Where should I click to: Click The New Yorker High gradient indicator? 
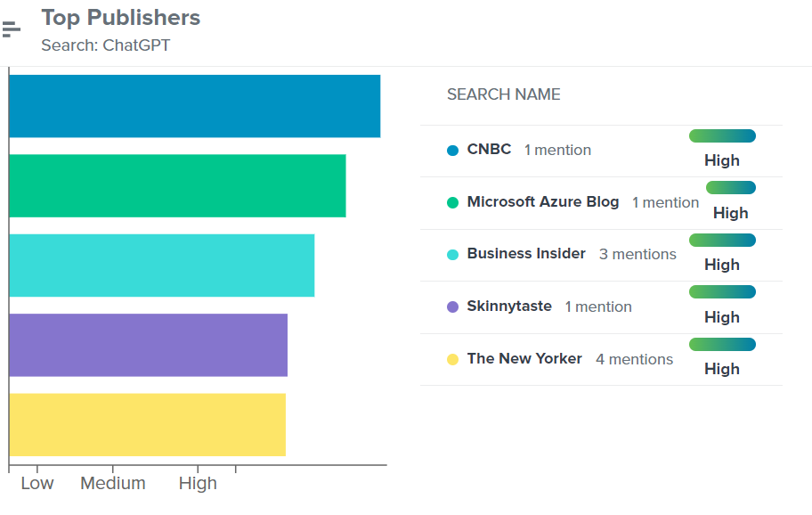click(722, 345)
